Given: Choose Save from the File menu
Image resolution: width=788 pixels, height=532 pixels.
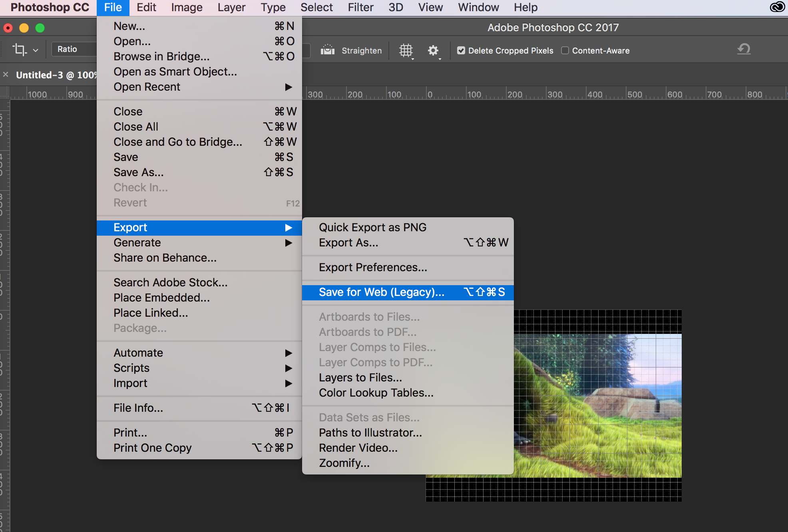Looking at the screenshot, I should (x=199, y=157).
